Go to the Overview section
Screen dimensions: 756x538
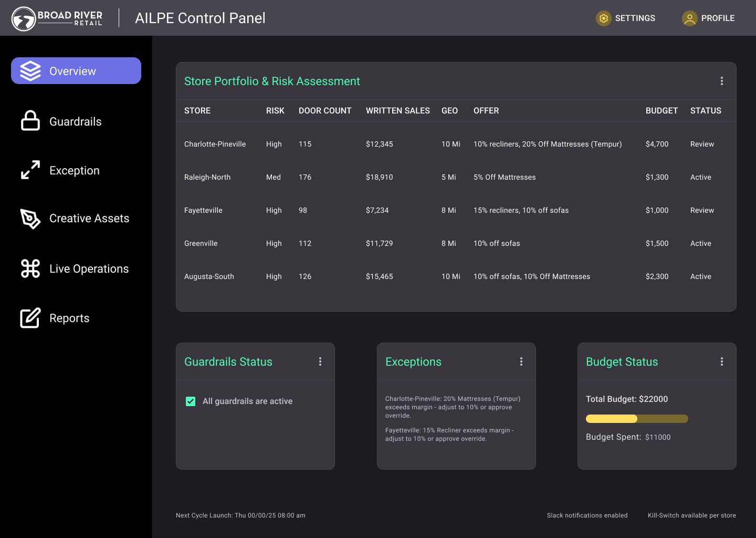point(76,71)
